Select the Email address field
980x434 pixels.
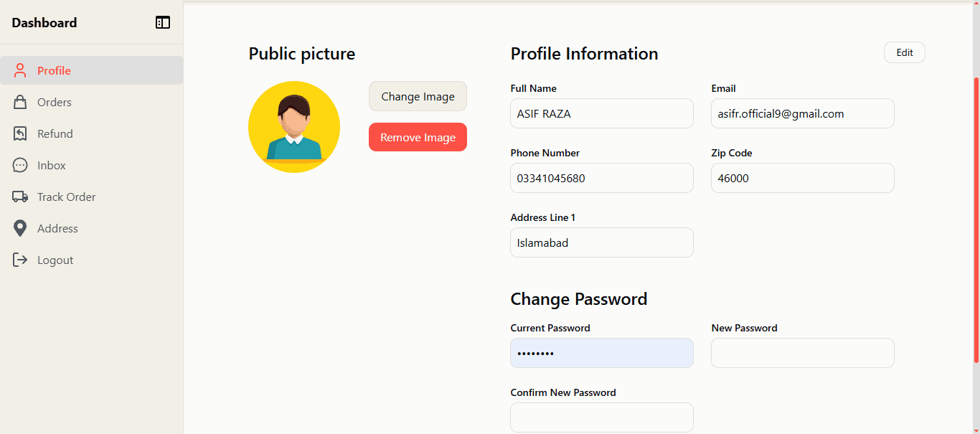(802, 113)
